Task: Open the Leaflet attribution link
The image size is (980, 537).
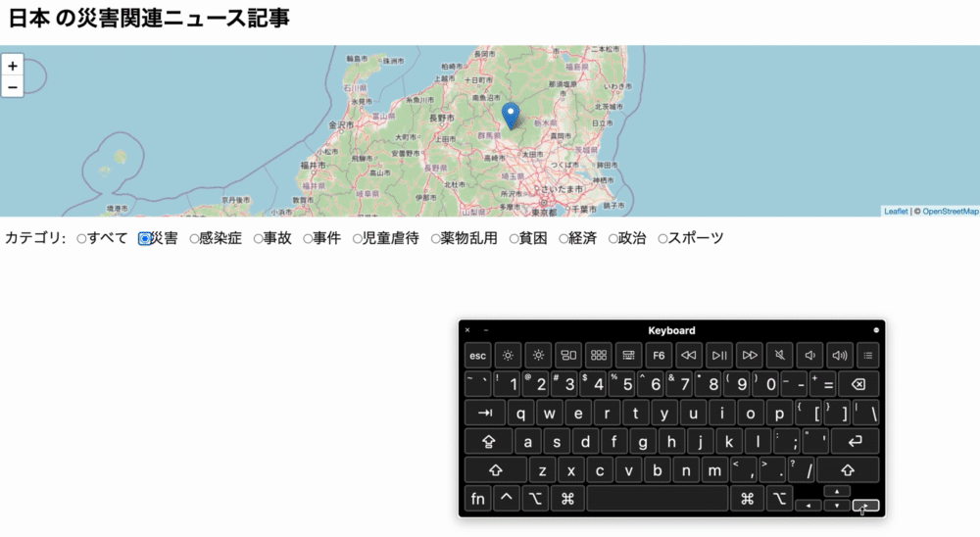Action: pyautogui.click(x=895, y=212)
